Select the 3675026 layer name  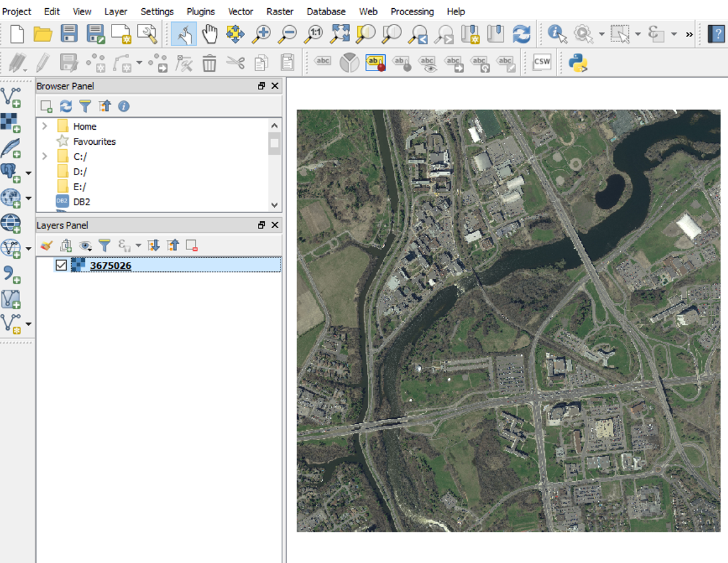tap(110, 266)
